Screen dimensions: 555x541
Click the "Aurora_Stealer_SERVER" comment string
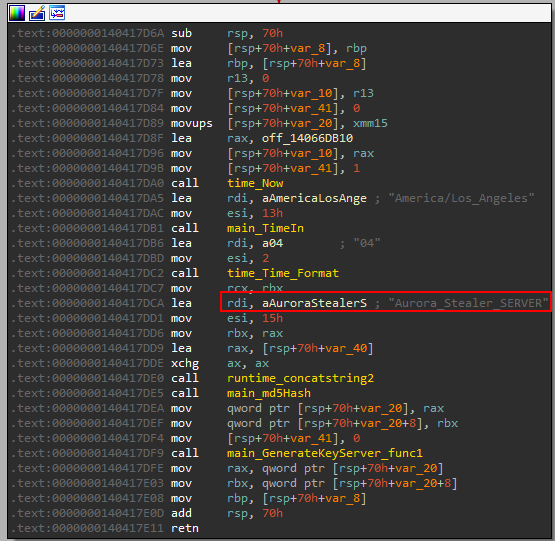pyautogui.click(x=468, y=303)
